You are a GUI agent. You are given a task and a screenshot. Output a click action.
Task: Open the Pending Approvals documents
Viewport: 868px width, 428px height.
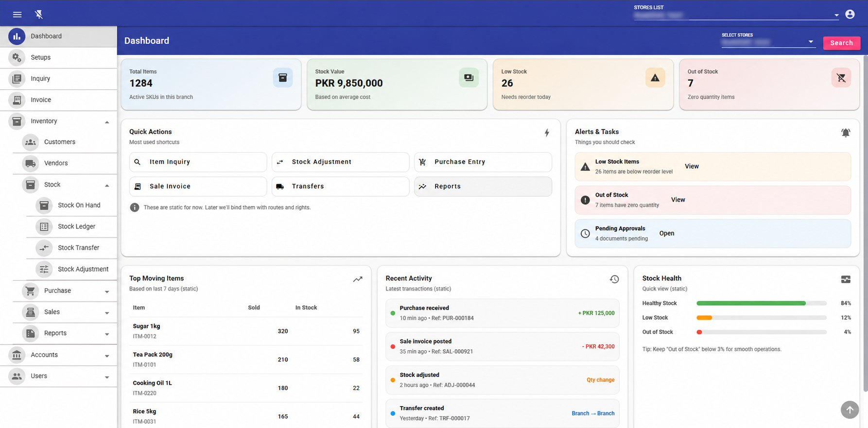[667, 234]
